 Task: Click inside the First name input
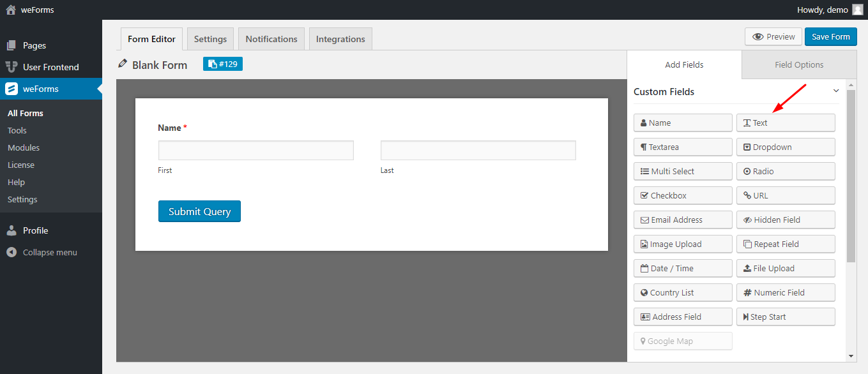(255, 150)
